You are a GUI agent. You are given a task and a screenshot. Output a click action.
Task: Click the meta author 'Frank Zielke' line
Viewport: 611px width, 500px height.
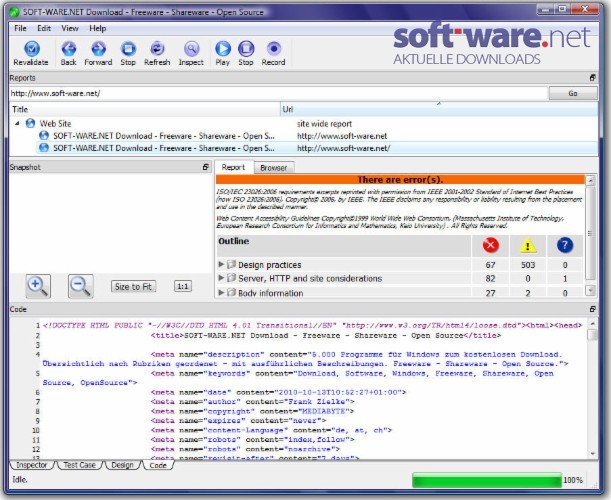pos(253,401)
